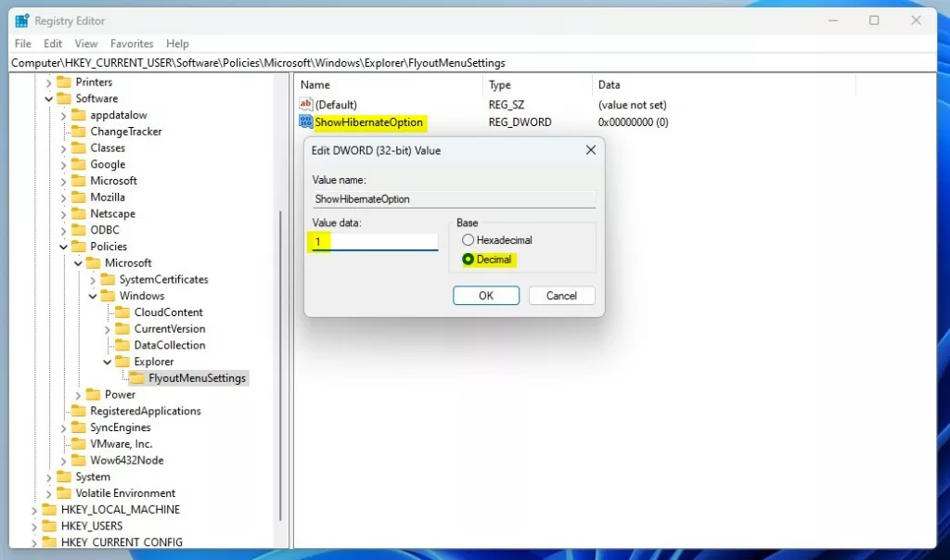Expand the Wow6432Node key
Viewport: 950px width, 560px height.
coord(63,460)
